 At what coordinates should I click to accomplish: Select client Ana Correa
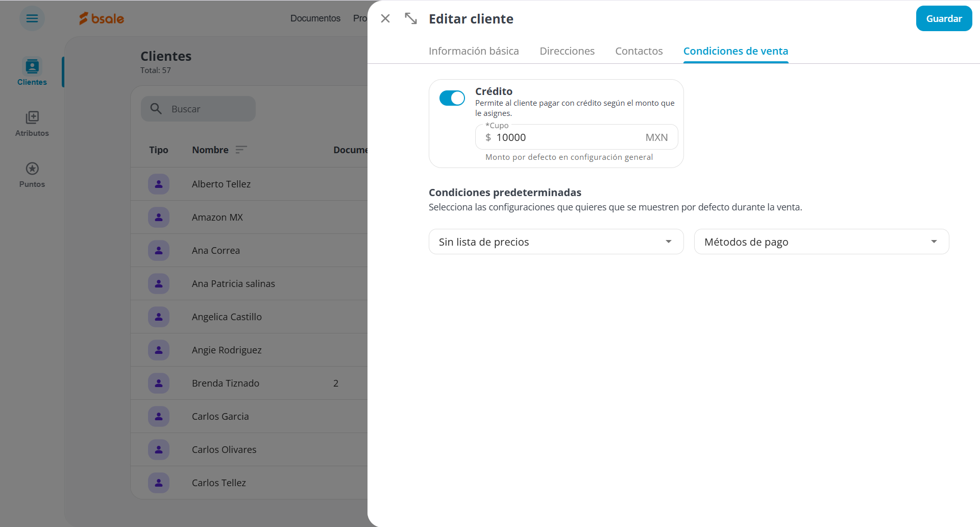point(216,250)
